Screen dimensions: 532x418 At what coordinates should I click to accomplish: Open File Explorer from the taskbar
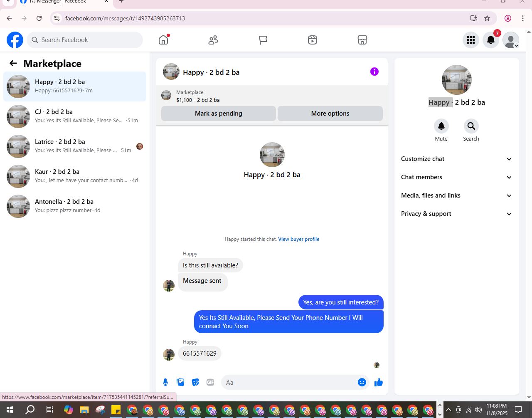(x=84, y=410)
